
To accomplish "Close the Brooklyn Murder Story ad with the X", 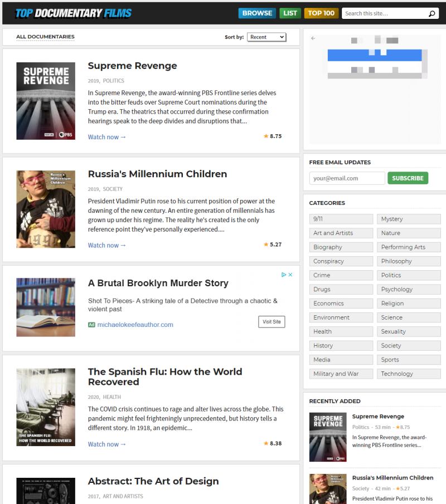I will (x=290, y=275).
